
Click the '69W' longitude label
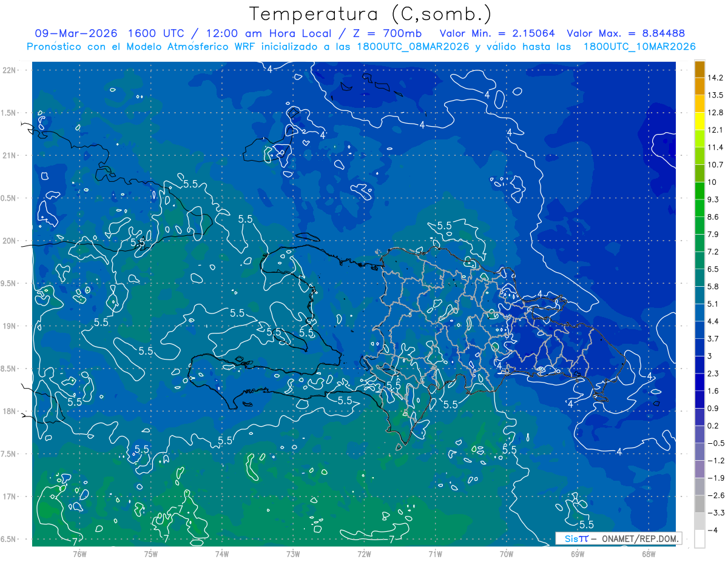(578, 554)
